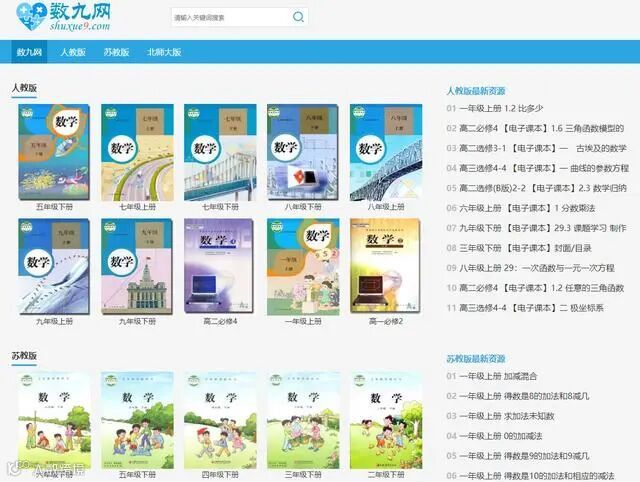
Task: Open the 人教版 五年级下册 textbook cover
Action: (54, 152)
